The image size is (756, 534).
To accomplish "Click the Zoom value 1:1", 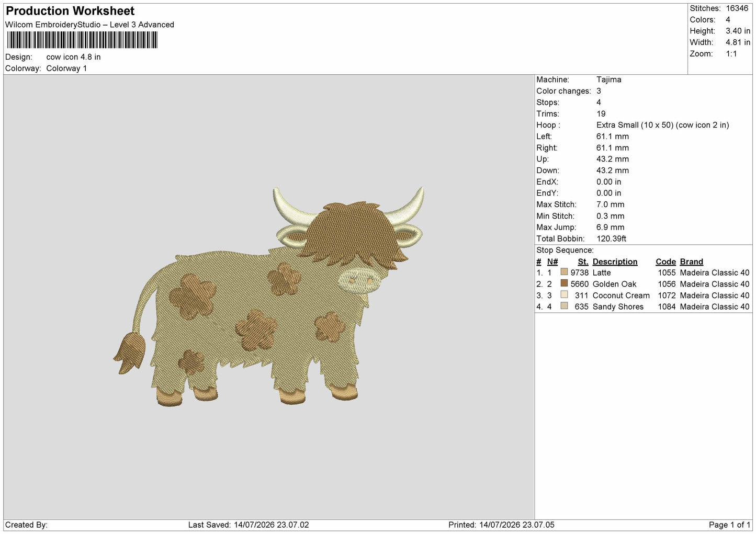I will coord(731,54).
